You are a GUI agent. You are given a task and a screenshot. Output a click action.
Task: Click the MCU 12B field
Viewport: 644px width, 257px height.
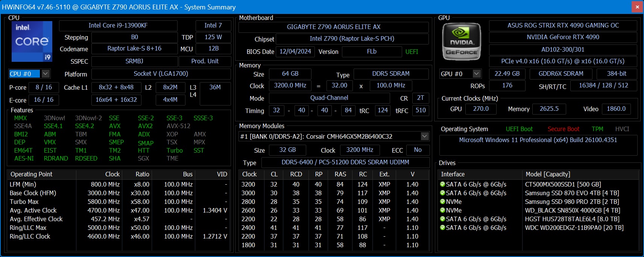[x=213, y=49]
